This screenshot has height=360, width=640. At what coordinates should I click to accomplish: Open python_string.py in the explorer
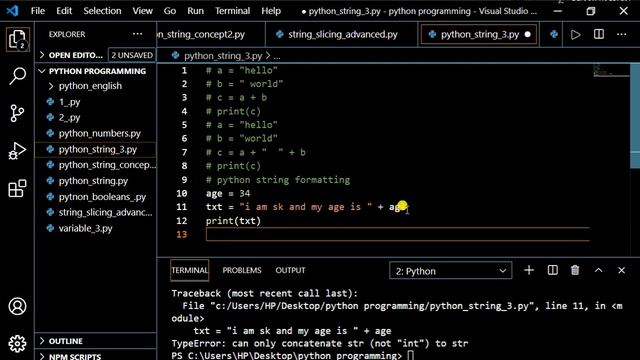coord(93,181)
